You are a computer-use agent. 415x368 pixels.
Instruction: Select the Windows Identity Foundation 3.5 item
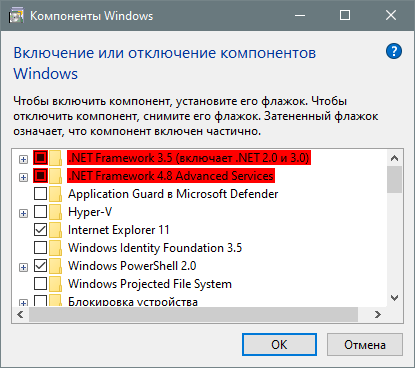(x=155, y=248)
